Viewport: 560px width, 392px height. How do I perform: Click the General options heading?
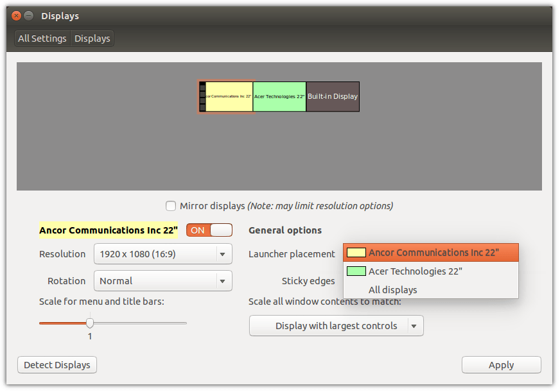pyautogui.click(x=285, y=230)
